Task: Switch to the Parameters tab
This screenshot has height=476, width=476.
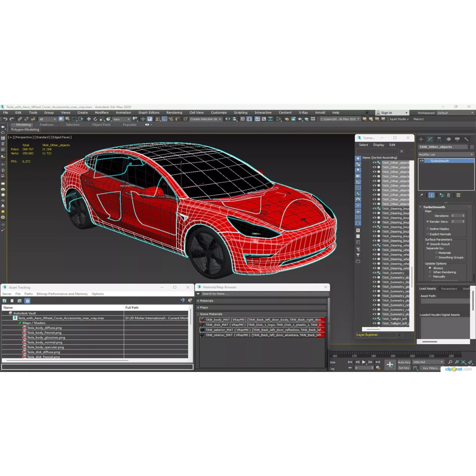Action: (x=449, y=289)
